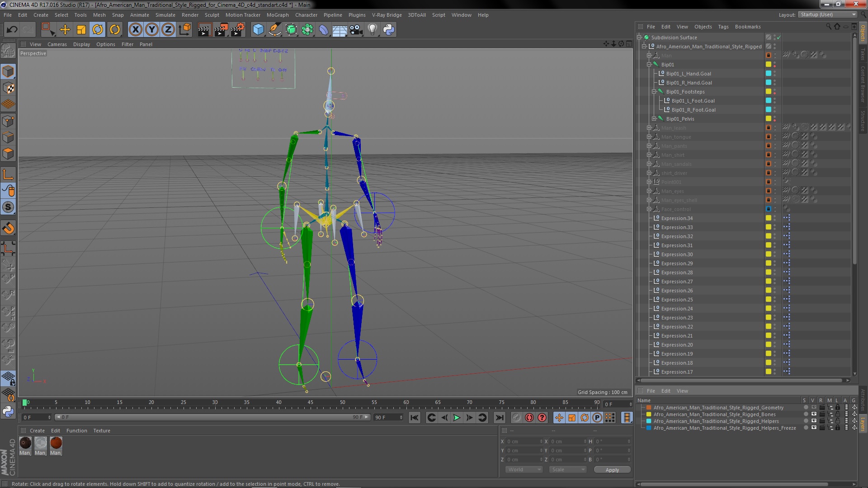Collapse Bip01_Footsteps node

tap(654, 92)
